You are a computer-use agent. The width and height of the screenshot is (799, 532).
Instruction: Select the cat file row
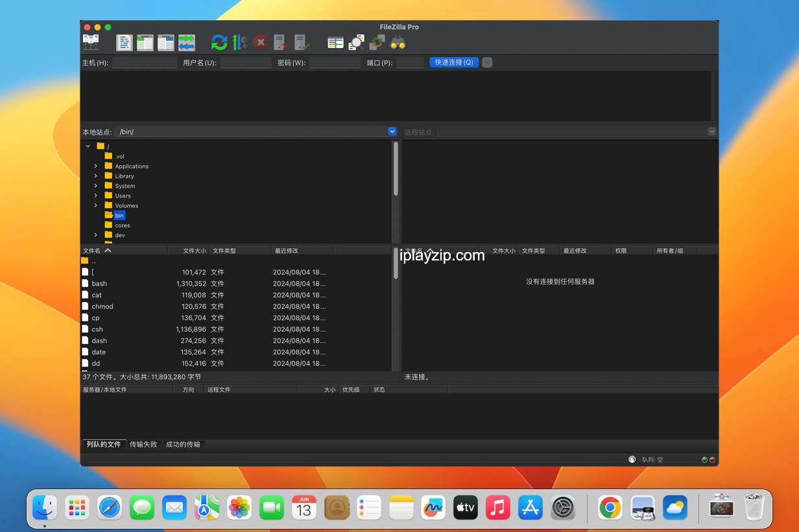(235, 295)
